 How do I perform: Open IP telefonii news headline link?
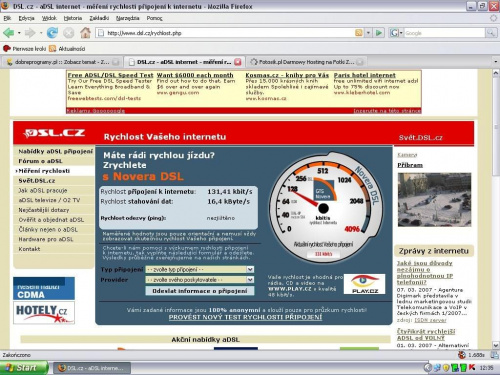click(425, 273)
